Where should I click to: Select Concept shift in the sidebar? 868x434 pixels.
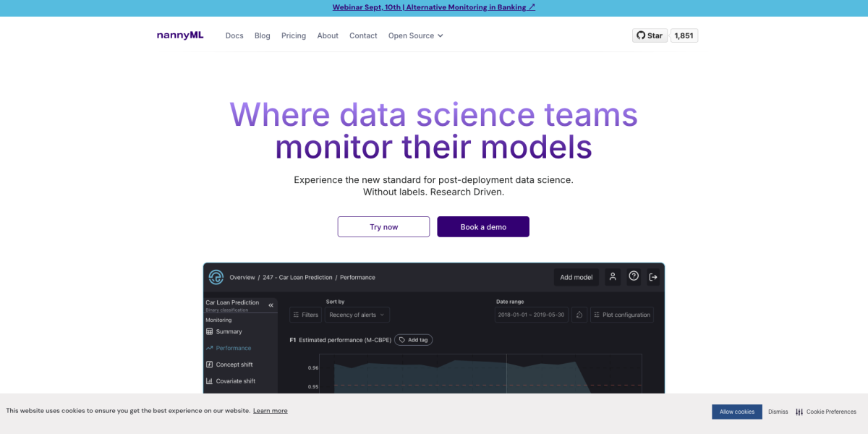(x=234, y=365)
